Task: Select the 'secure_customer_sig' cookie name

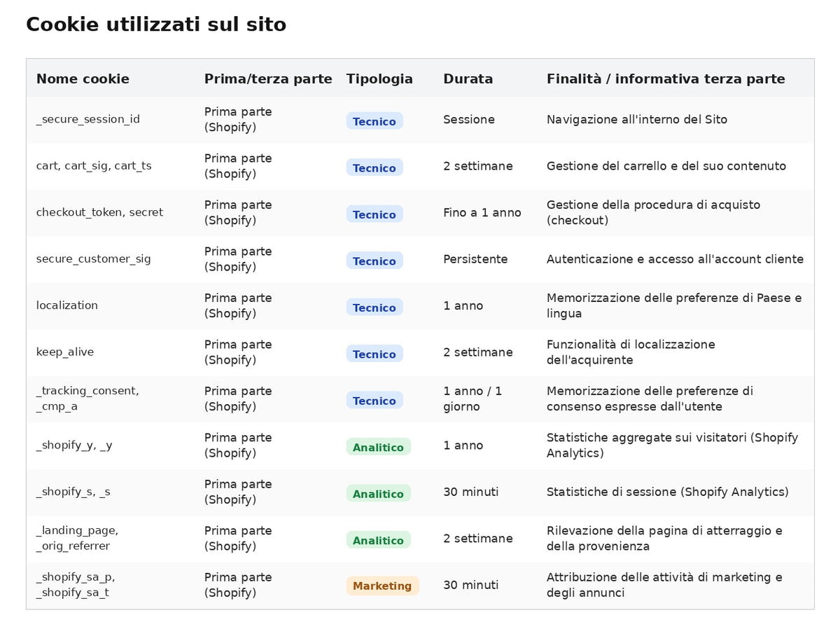Action: click(x=94, y=259)
